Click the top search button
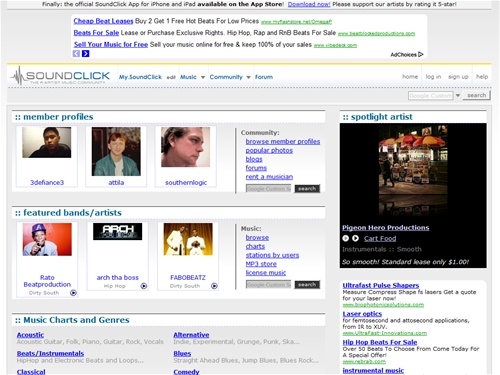Image resolution: width=500 pixels, height=375 pixels. [476, 95]
